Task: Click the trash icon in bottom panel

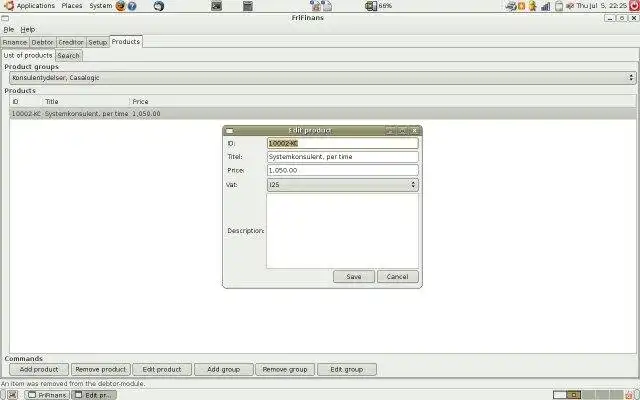Action: click(x=631, y=395)
